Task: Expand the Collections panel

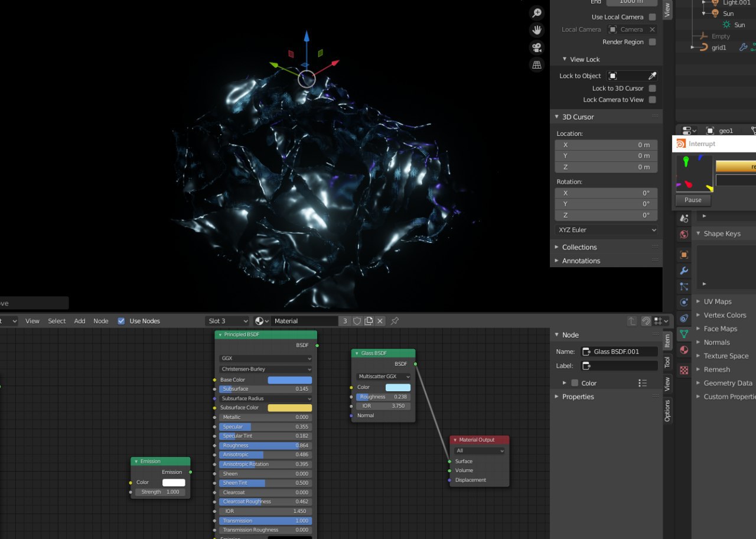Action: pyautogui.click(x=579, y=247)
